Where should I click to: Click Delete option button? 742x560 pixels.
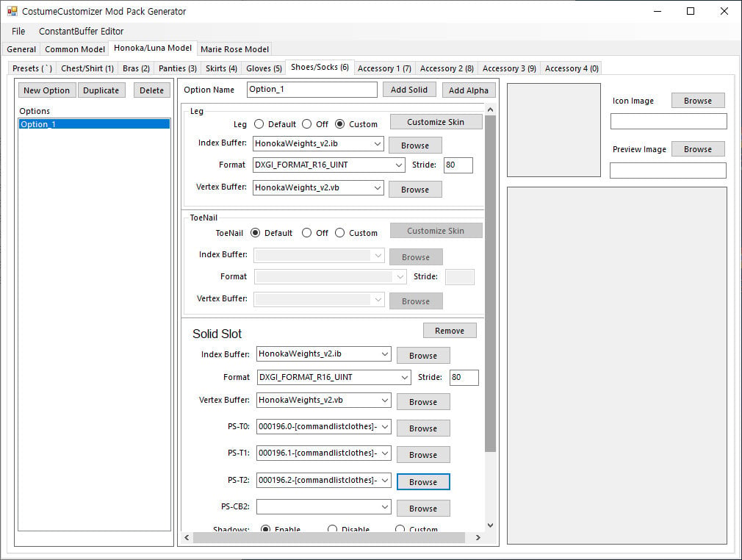[151, 90]
